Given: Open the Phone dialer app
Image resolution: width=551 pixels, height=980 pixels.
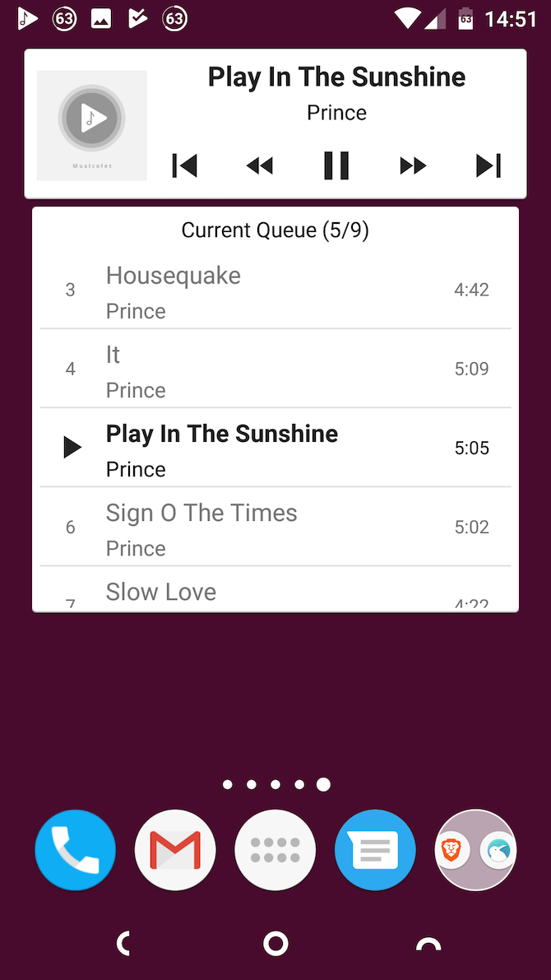Looking at the screenshot, I should tap(75, 849).
